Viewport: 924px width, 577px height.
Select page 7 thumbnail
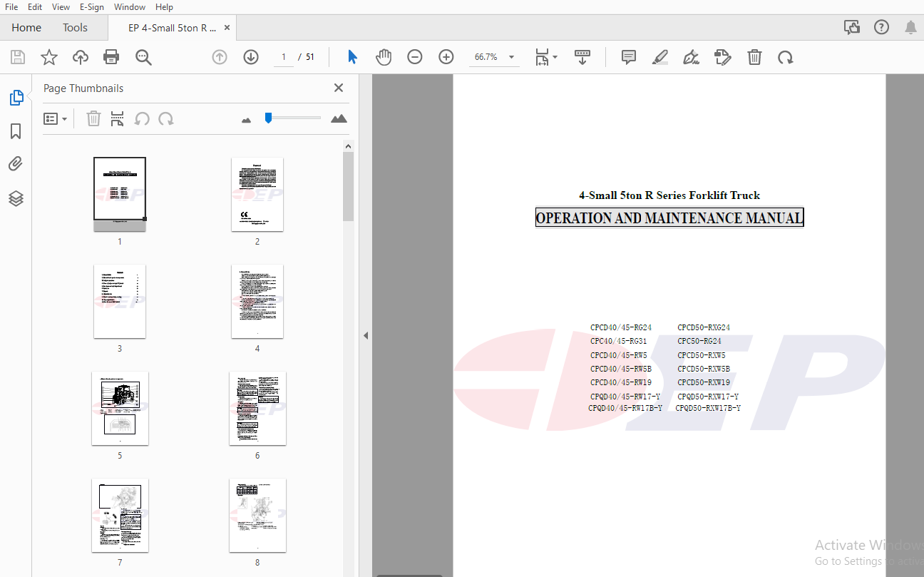[x=120, y=515]
